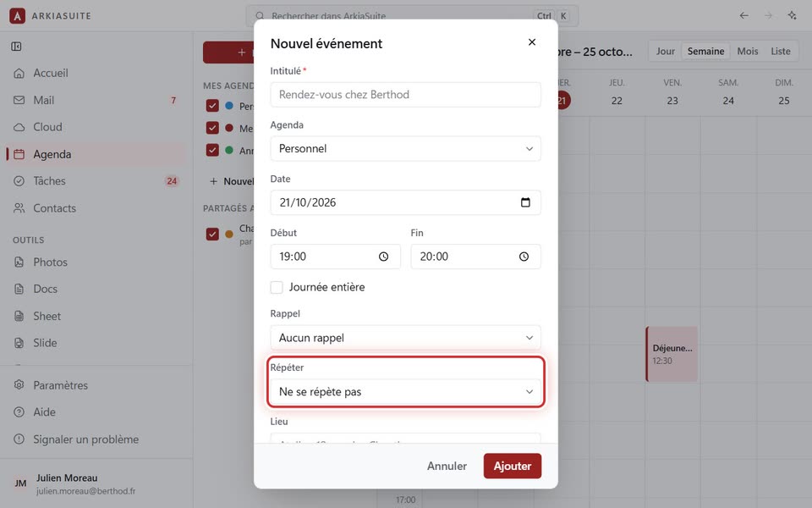This screenshot has height=508, width=812.
Task: Close the Nouvel événement dialog
Action: pyautogui.click(x=532, y=42)
